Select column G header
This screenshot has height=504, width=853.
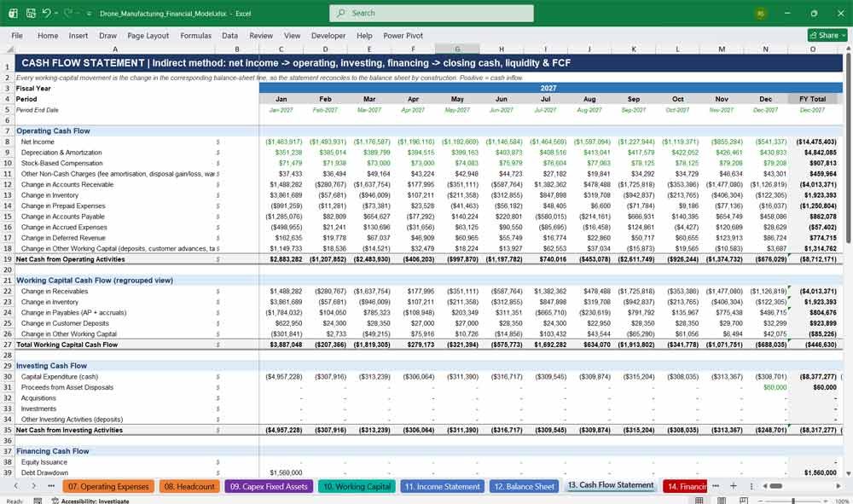pyautogui.click(x=457, y=49)
